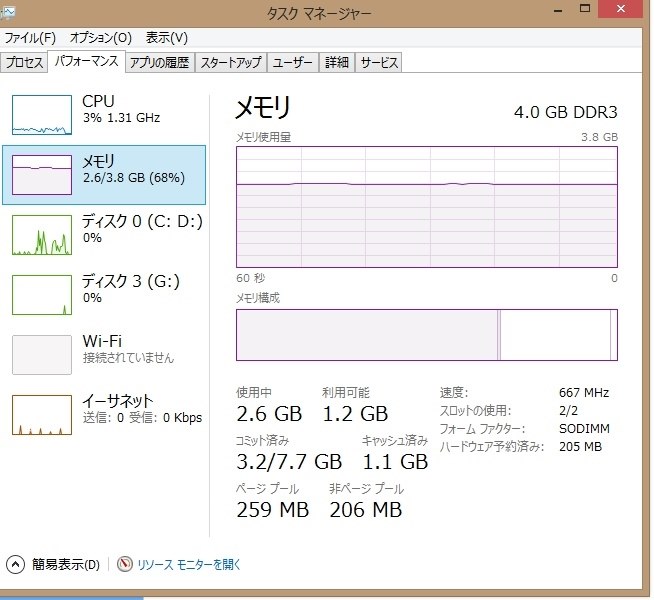This screenshot has width=654, height=600.
Task: Select ディスク 3 (G:) graph icon
Action: pos(42,294)
